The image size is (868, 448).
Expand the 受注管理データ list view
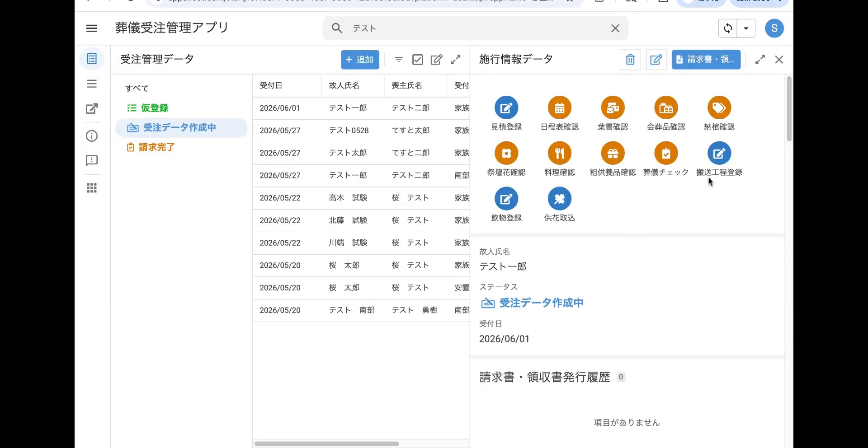click(456, 60)
